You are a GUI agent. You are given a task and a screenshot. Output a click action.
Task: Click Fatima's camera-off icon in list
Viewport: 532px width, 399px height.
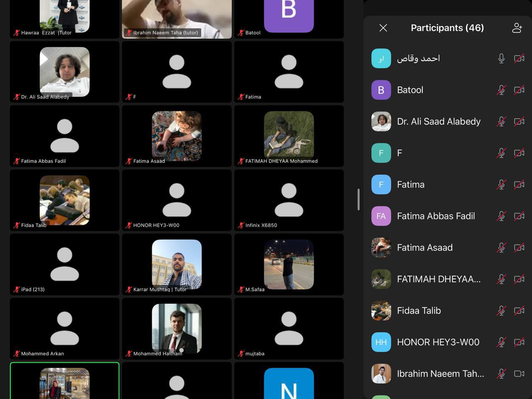(x=519, y=185)
